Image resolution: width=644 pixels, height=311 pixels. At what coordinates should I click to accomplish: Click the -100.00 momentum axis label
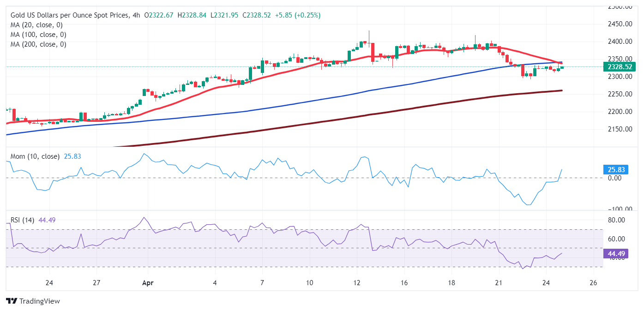tap(619, 209)
